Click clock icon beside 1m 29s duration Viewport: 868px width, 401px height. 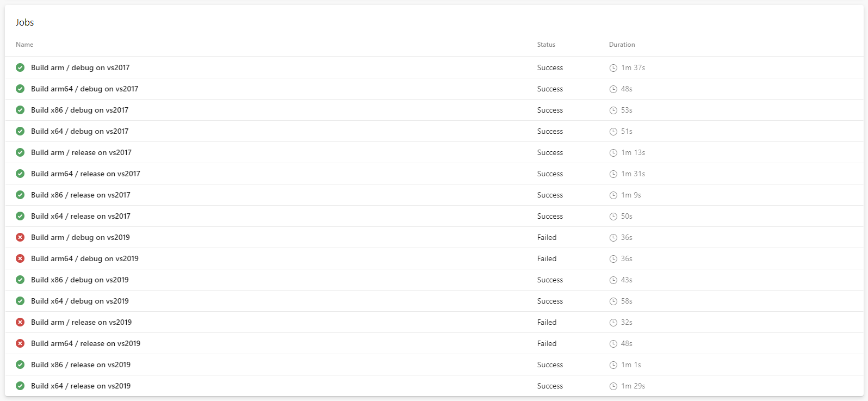pos(613,386)
